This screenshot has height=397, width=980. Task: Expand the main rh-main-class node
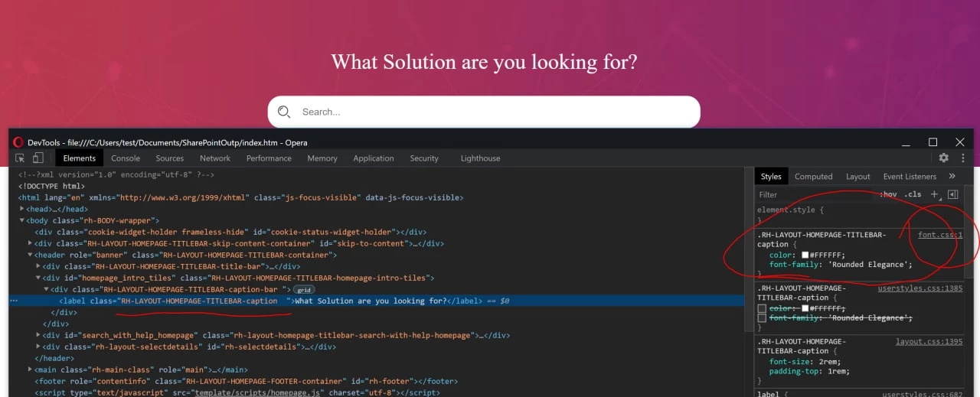point(30,369)
